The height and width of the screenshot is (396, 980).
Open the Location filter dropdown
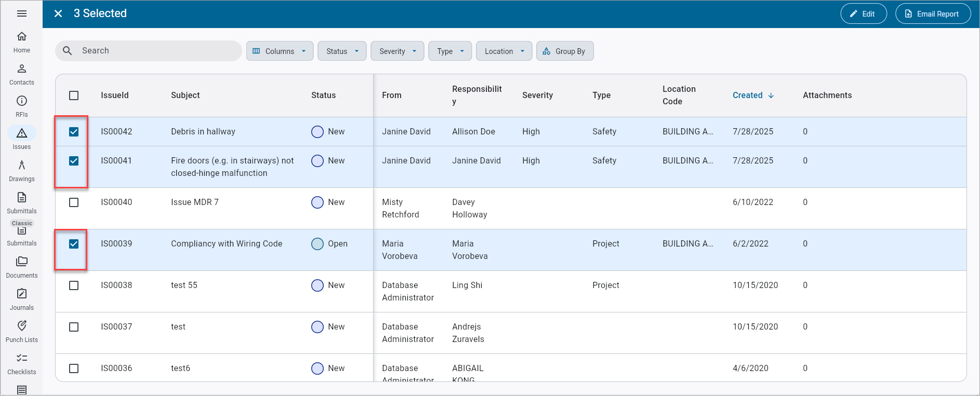(x=504, y=51)
